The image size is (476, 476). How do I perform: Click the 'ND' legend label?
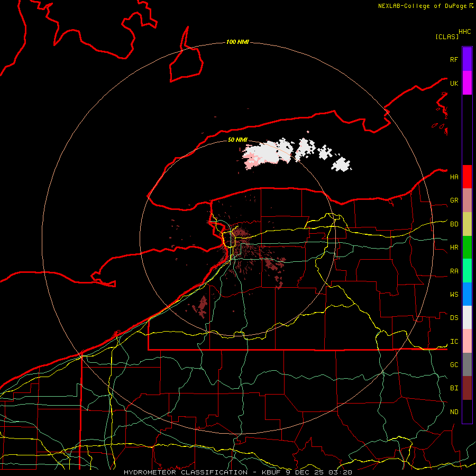tap(454, 412)
